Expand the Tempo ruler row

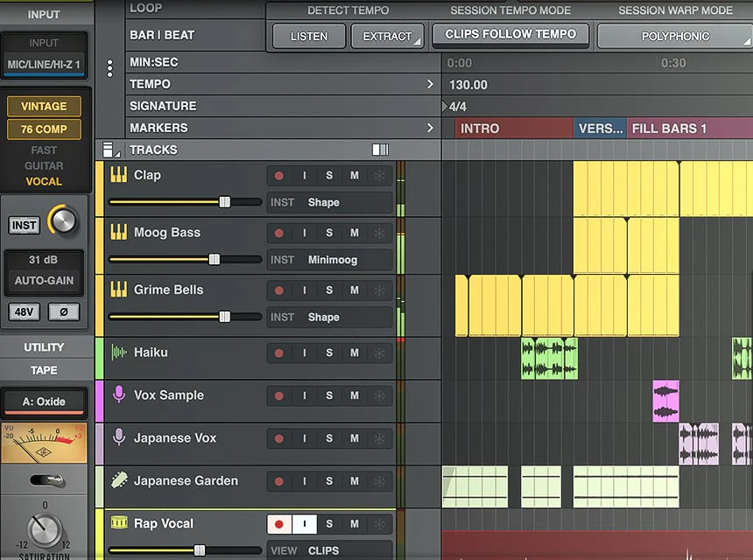(430, 85)
